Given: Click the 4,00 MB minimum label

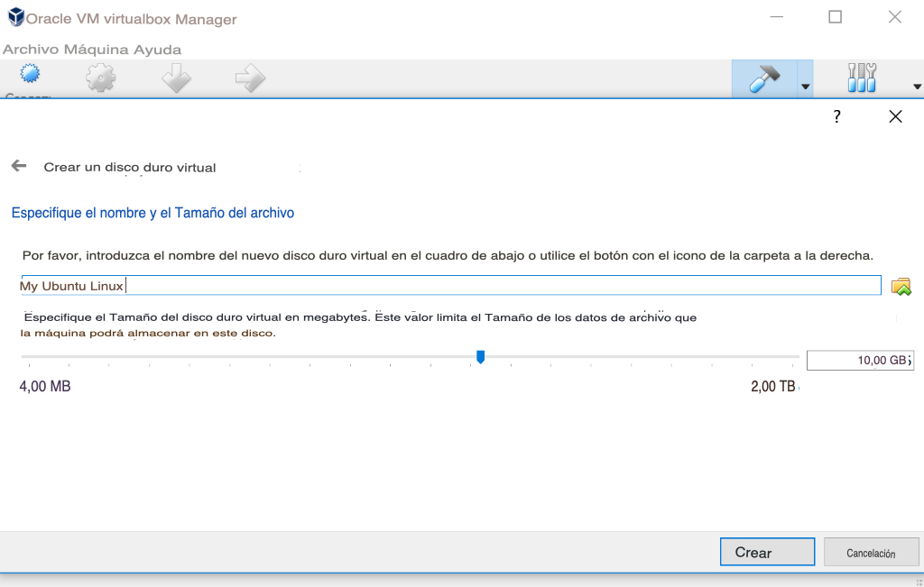Looking at the screenshot, I should coord(45,387).
